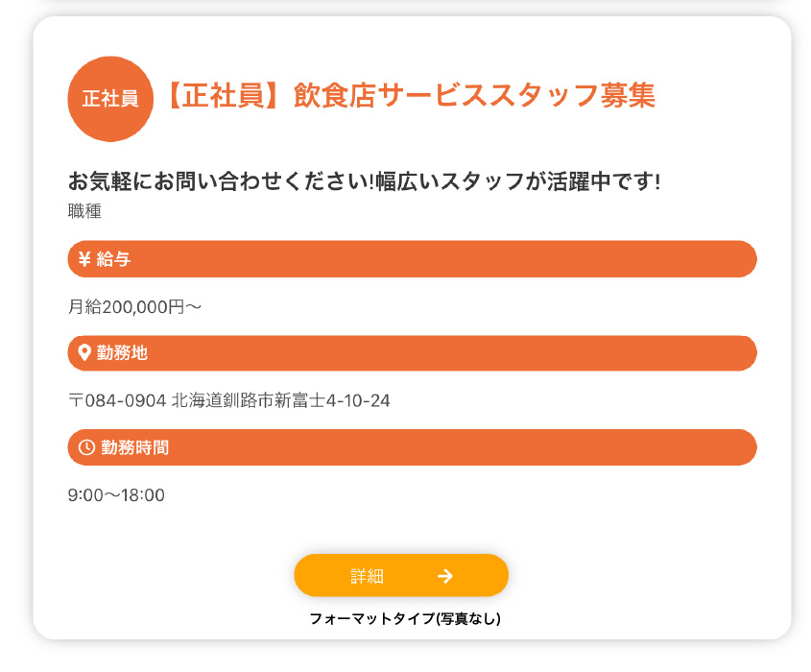This screenshot has width=811, height=672.
Task: Click the location pin icon beside 勤務地
Action: click(x=84, y=352)
